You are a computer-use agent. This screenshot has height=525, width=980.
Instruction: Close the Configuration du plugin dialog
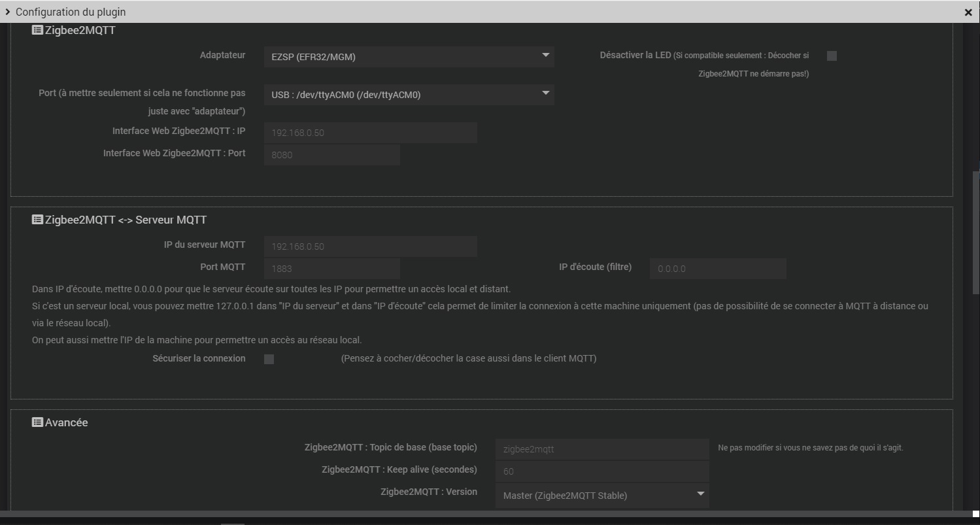[x=968, y=12]
